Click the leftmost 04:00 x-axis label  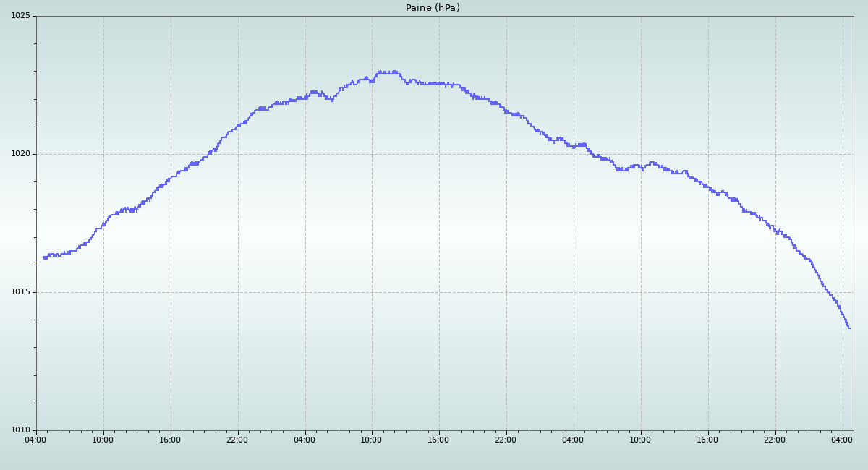coord(36,439)
